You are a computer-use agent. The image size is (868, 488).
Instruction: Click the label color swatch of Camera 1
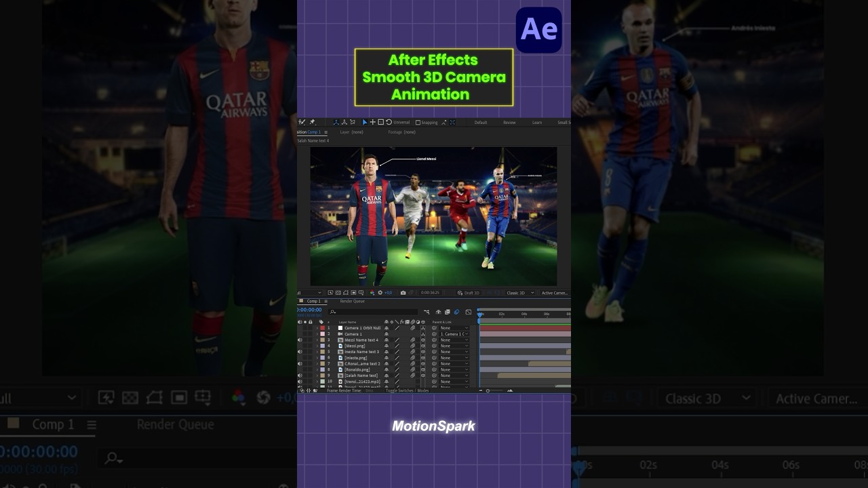pos(322,334)
